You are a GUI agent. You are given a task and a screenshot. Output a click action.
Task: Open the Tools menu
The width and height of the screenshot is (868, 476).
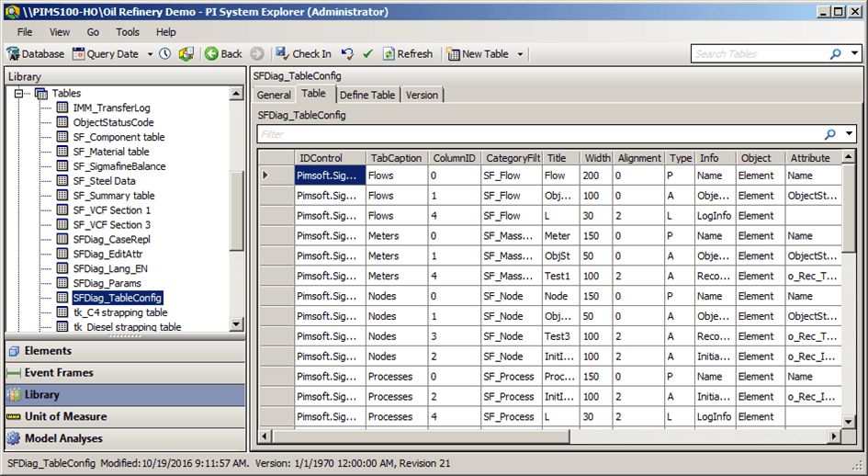(x=128, y=32)
